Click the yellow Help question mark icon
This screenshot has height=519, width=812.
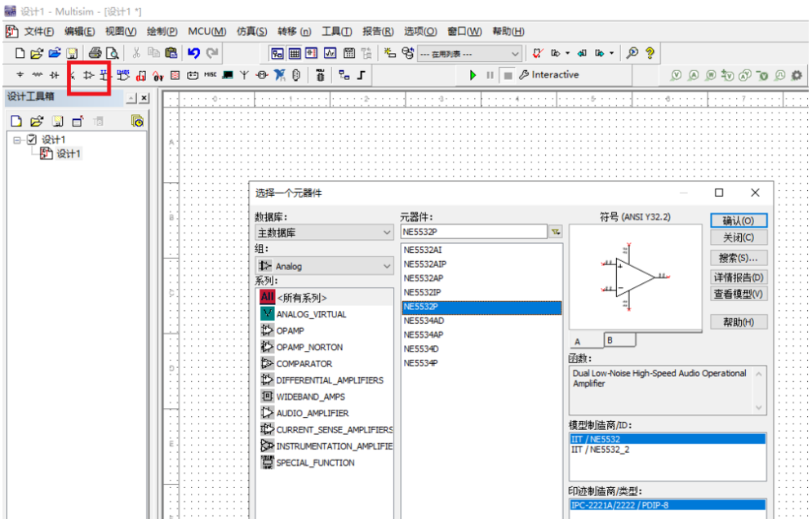coord(650,53)
